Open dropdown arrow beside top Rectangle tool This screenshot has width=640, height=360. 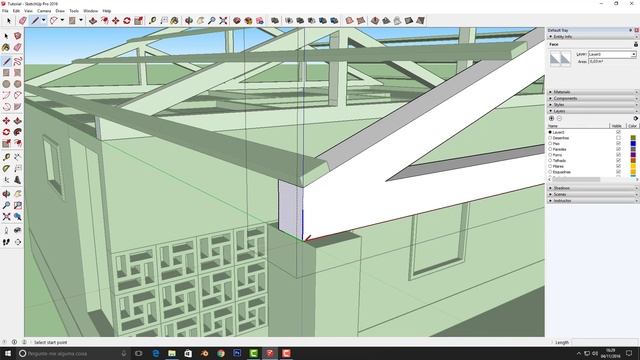(81, 20)
